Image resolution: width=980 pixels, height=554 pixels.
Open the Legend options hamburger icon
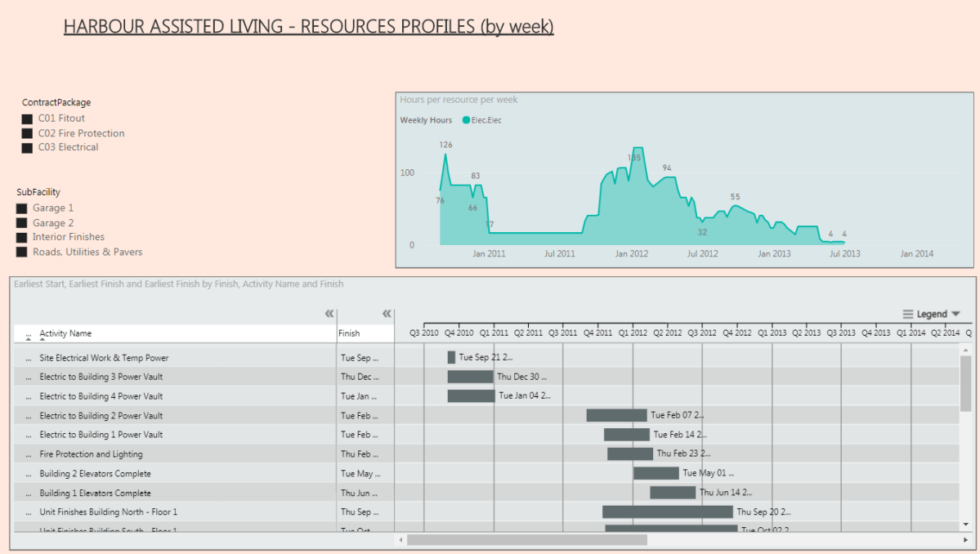[907, 313]
